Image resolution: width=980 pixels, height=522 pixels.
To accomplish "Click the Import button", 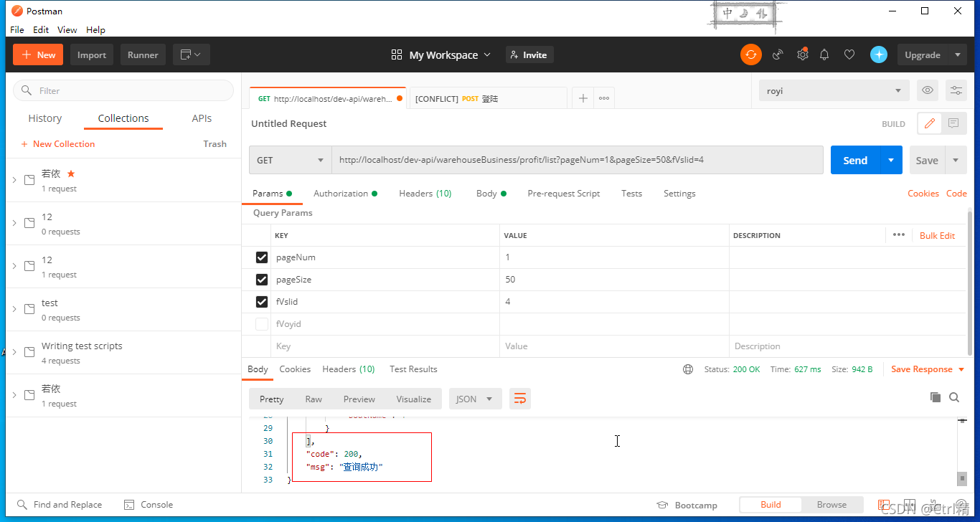I will 92,54.
